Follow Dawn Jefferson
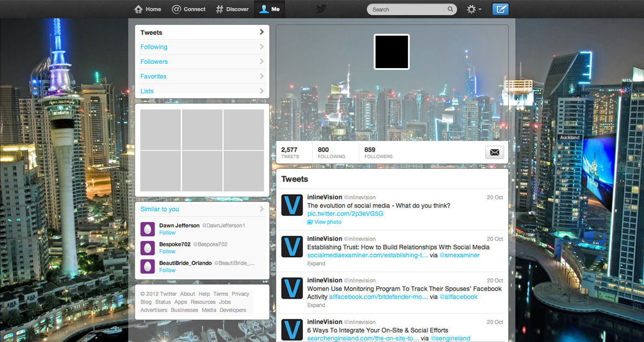Screen dimensions: 644x342 coord(167,232)
